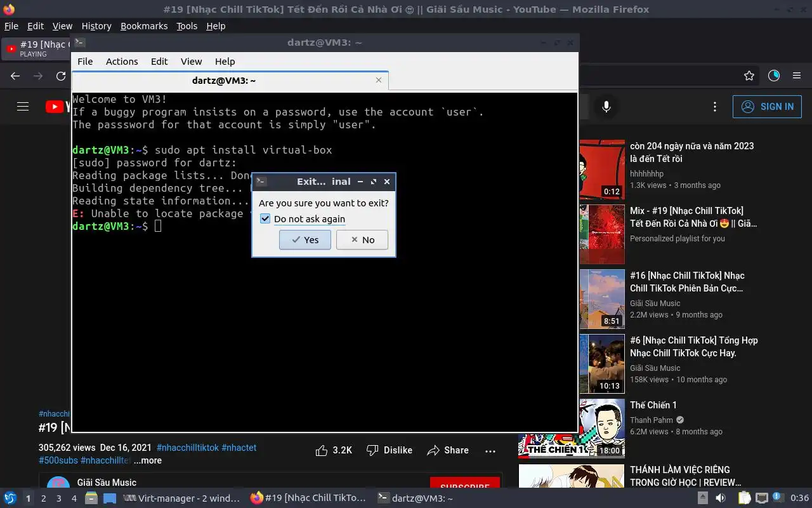Viewport: 812px width, 508px height.
Task: Open 'THÁNH LÀM VIỆC RIÊNG' video title
Action: (x=685, y=476)
